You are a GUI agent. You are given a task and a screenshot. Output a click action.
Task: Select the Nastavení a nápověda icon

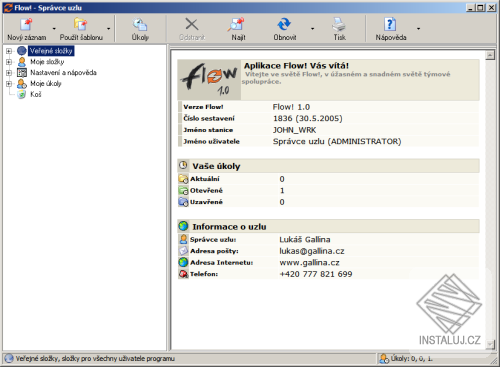[22, 73]
